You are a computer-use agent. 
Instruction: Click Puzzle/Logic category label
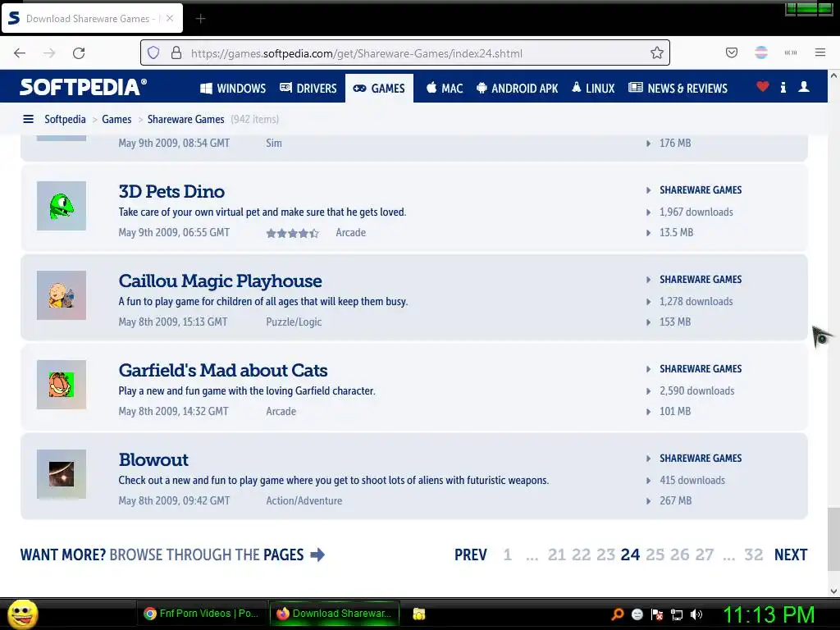[x=294, y=322]
